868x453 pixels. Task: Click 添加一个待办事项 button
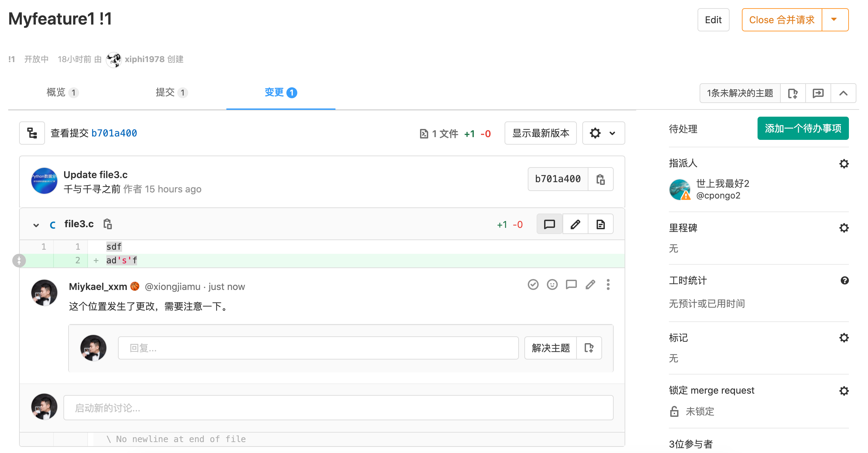pyautogui.click(x=803, y=128)
